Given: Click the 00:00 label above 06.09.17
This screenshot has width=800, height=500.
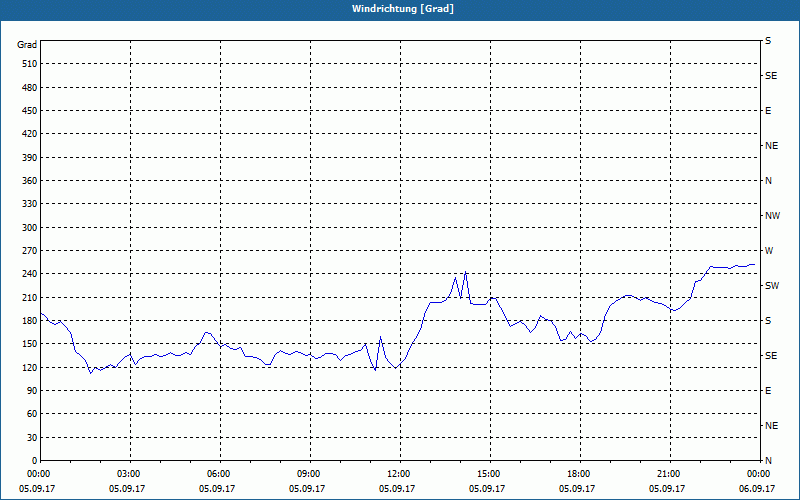Looking at the screenshot, I should point(759,474).
